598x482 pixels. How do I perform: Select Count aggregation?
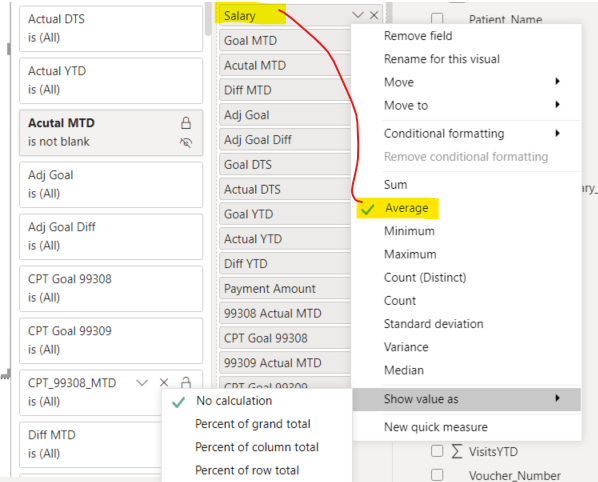click(x=467, y=301)
